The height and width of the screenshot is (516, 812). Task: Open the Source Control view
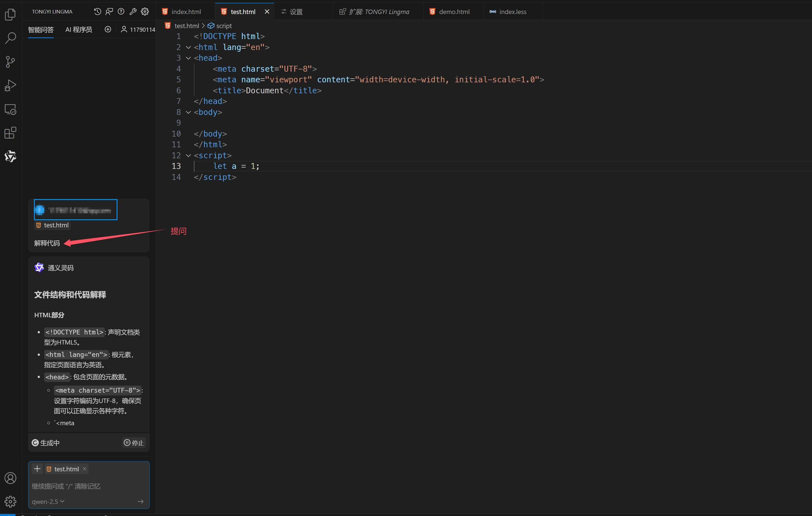click(10, 62)
